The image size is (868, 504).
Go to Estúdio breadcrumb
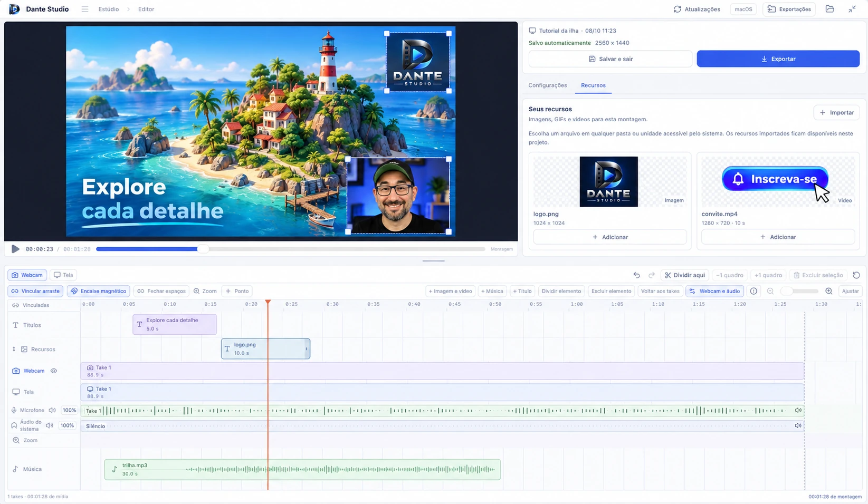pos(109,9)
